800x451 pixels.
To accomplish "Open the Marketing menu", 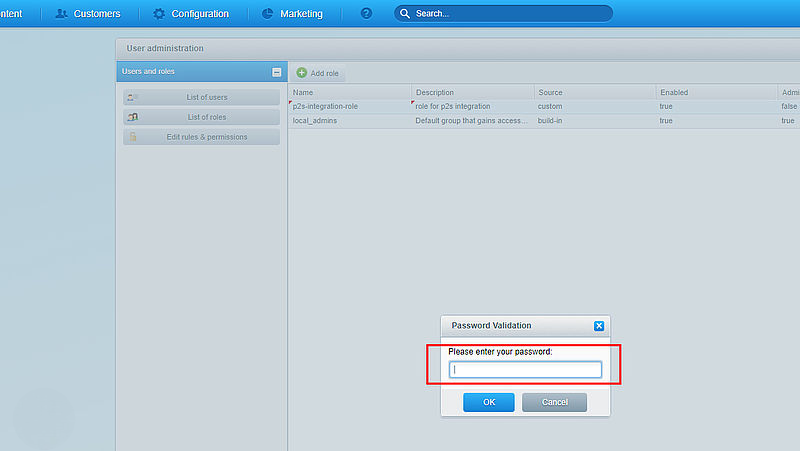I will [x=300, y=14].
